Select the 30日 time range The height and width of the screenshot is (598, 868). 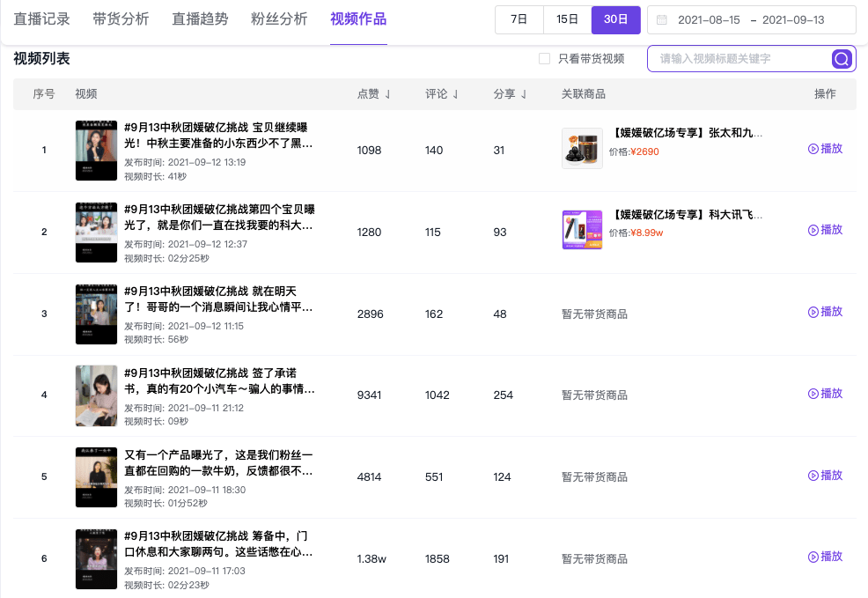[x=615, y=20]
